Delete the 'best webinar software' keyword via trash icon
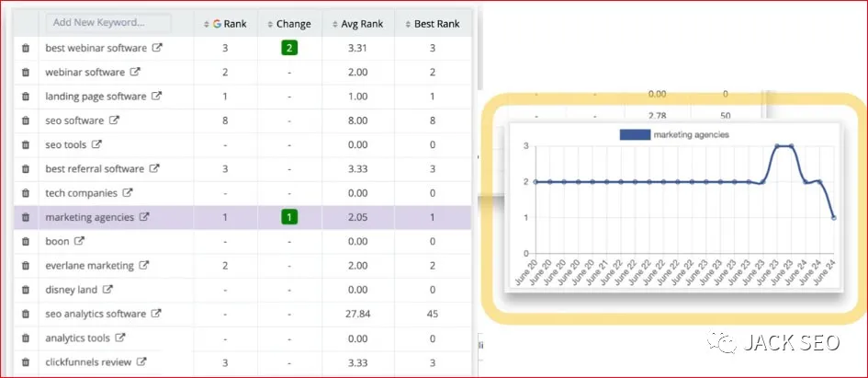The image size is (868, 378). click(26, 48)
